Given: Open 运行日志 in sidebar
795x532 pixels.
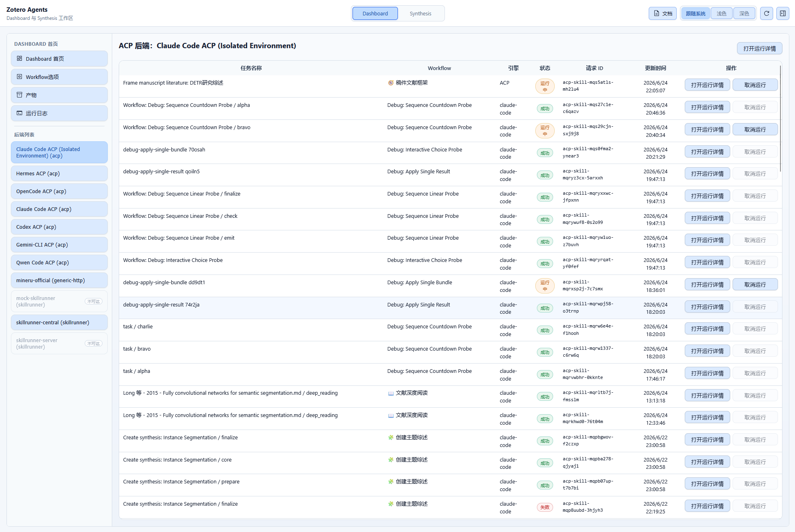Looking at the screenshot, I should click(59, 113).
